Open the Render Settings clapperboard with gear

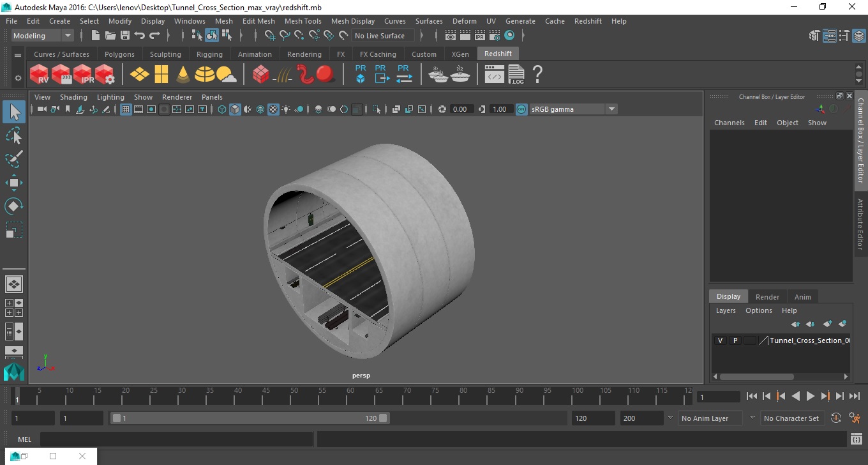point(495,36)
